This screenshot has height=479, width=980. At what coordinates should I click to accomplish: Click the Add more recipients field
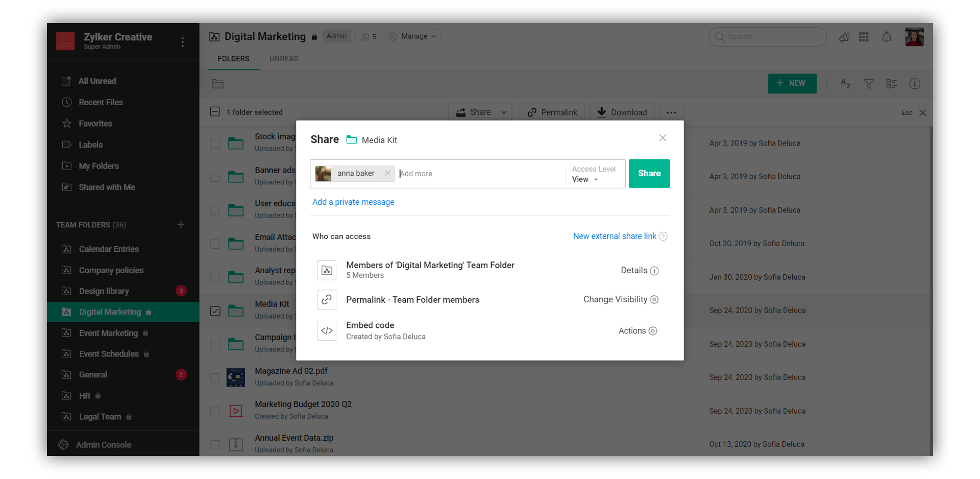pos(480,174)
